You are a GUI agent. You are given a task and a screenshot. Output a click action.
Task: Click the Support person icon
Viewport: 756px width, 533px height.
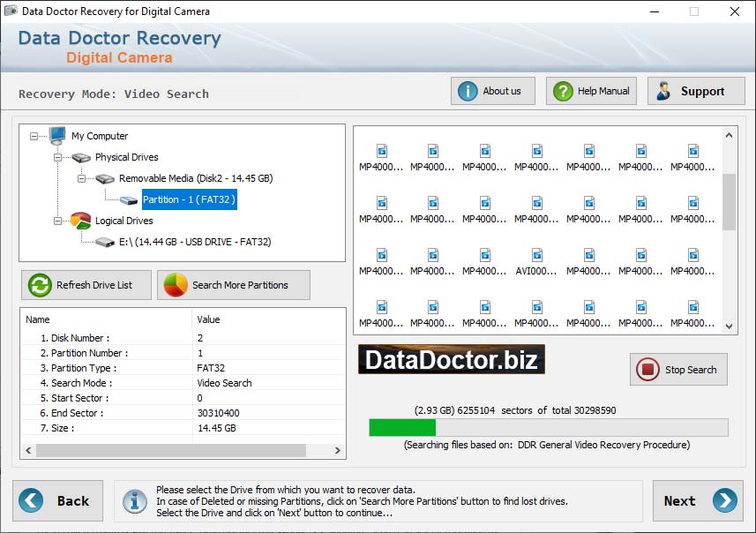(x=664, y=91)
